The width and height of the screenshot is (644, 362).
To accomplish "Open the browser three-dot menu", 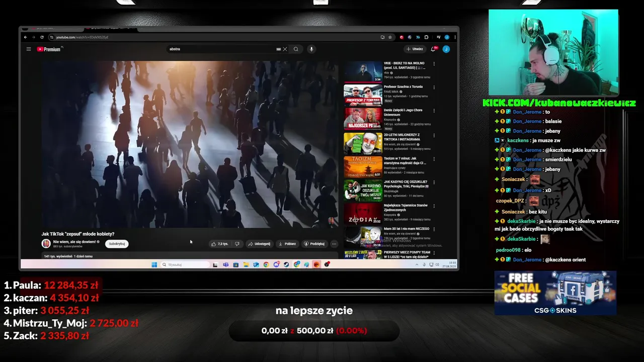I will [455, 37].
